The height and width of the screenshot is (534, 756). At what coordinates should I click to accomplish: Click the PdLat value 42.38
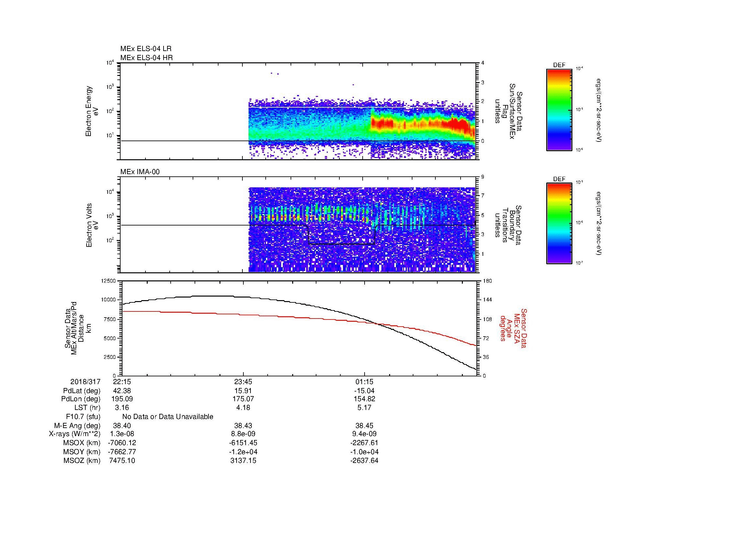122,391
